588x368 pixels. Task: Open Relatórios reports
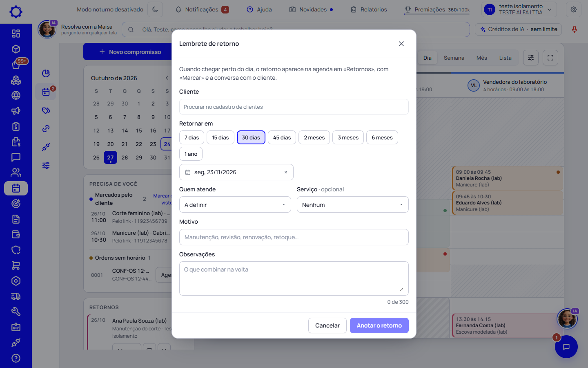pyautogui.click(x=369, y=9)
